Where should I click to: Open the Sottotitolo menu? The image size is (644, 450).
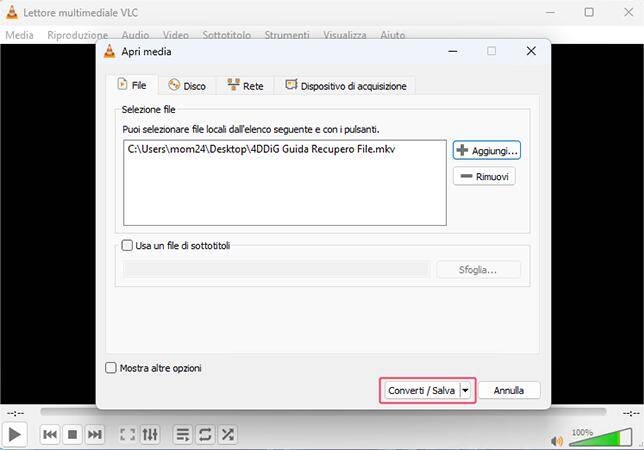[x=226, y=35]
